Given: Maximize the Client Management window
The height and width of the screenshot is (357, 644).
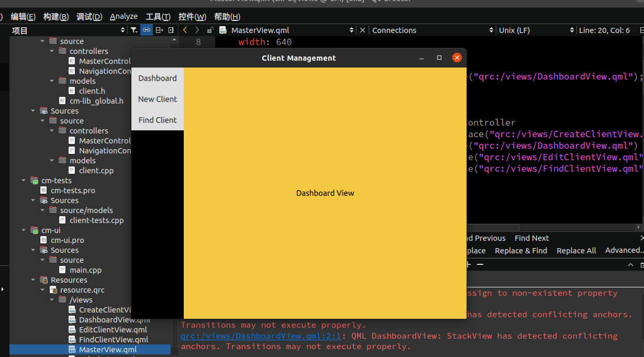Looking at the screenshot, I should coord(439,58).
